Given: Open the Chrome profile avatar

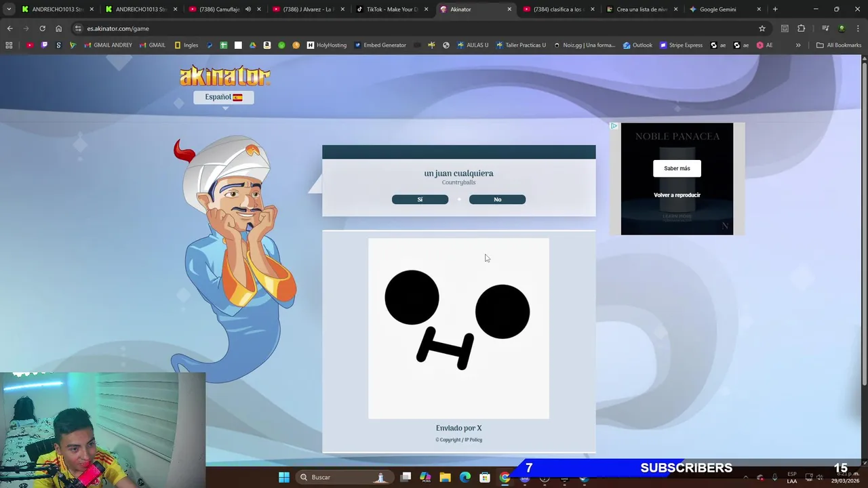Looking at the screenshot, I should (x=842, y=28).
